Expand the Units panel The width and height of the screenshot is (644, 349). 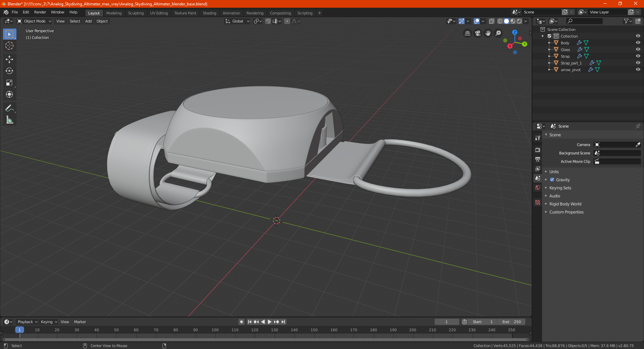[x=554, y=172]
